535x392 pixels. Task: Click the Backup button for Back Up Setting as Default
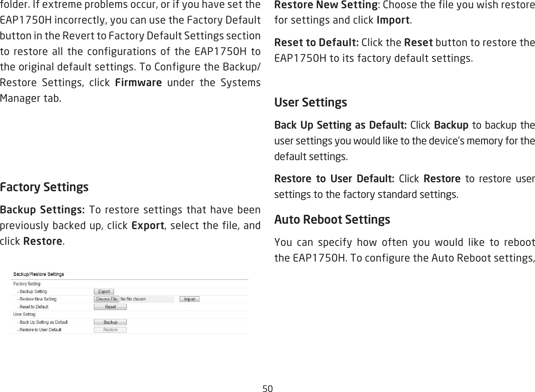pos(110,322)
